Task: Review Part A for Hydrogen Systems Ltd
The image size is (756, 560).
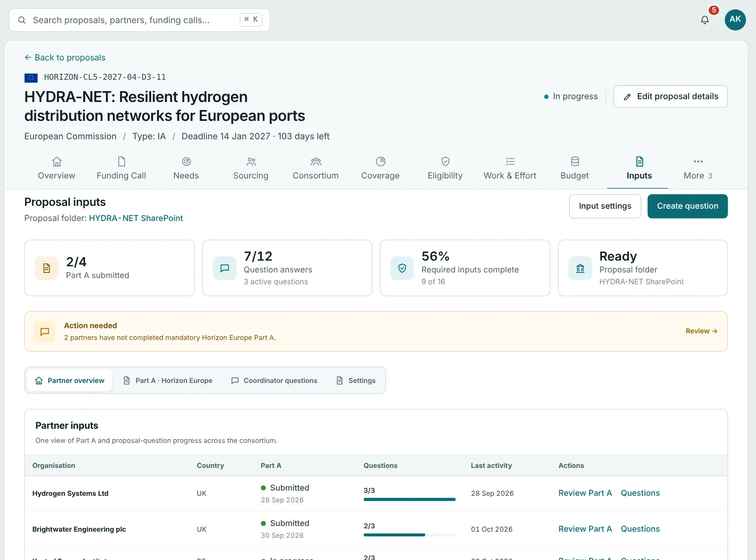Action: click(x=585, y=493)
